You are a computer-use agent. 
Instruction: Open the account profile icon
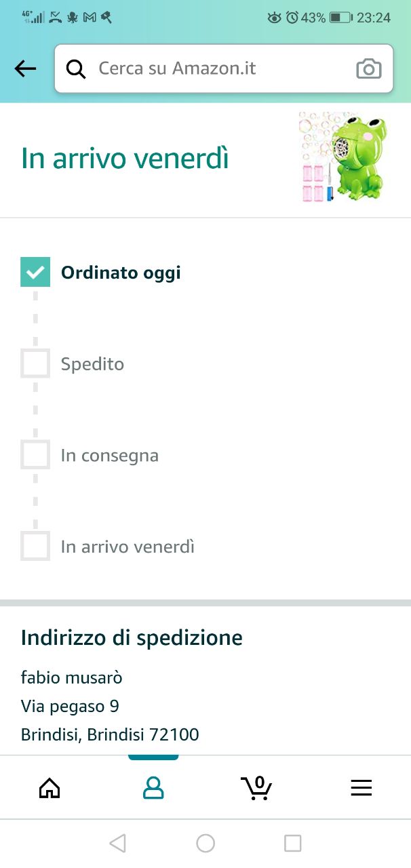point(153,788)
